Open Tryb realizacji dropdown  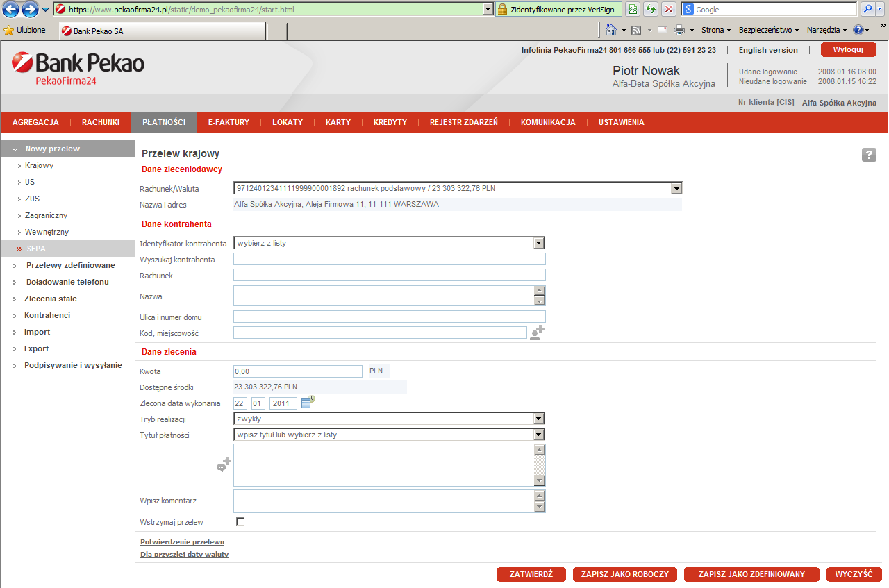click(x=539, y=419)
